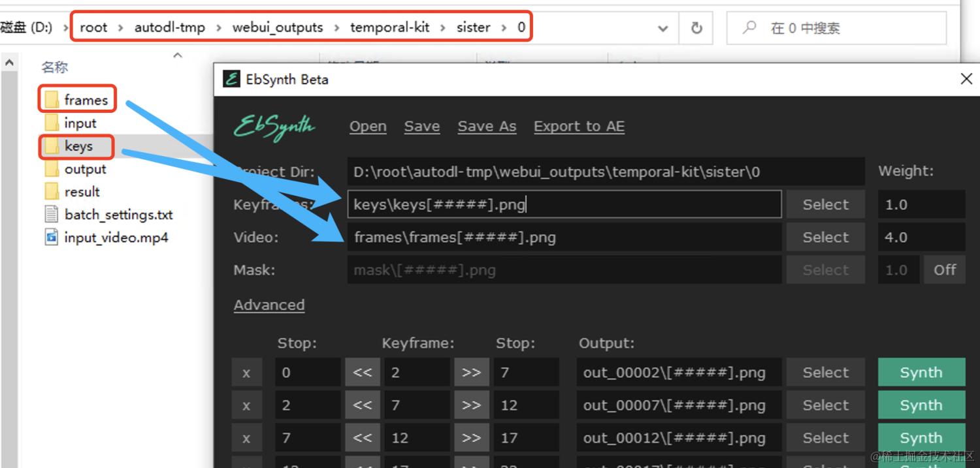Screen dimensions: 980x468
Task: Select input_video.mp4 file icon
Action: [52, 238]
